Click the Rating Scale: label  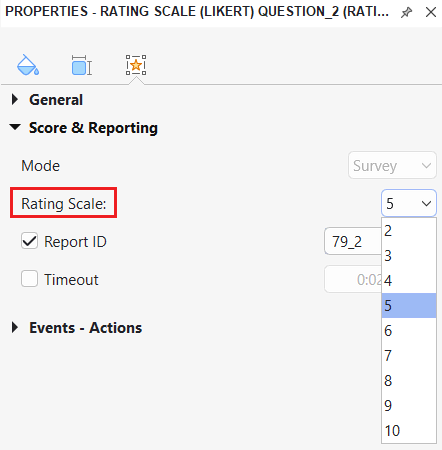[x=64, y=203]
